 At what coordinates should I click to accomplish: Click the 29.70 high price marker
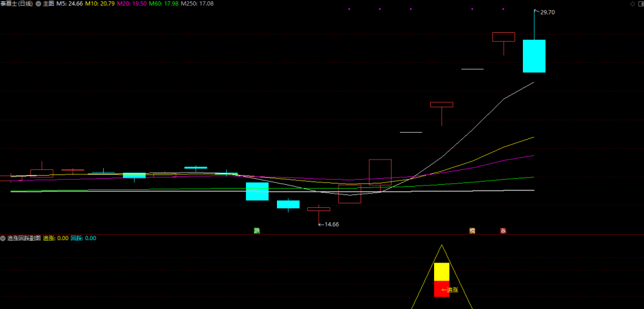click(547, 12)
